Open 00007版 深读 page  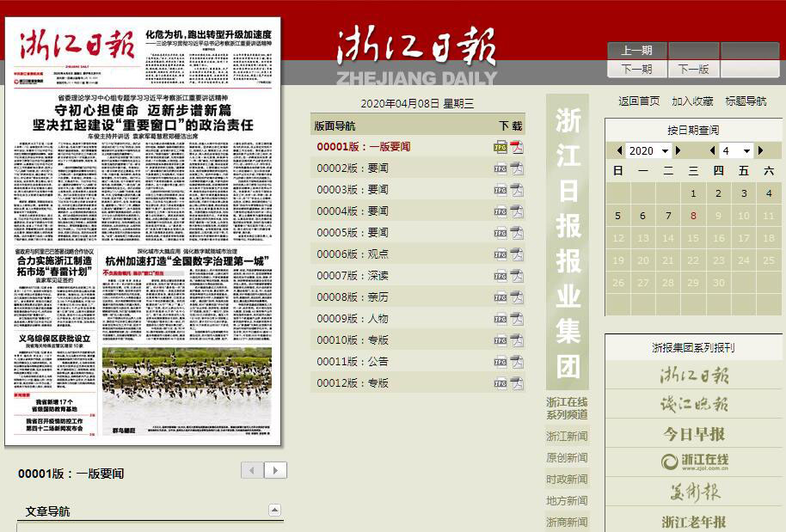[353, 276]
